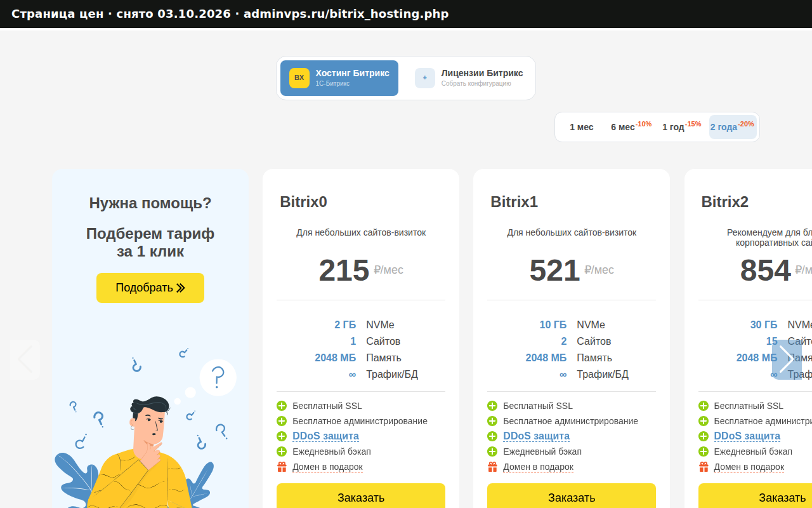Click plus icon by DDoS защита in Bitrix1
The image size is (812, 508).
[492, 436]
